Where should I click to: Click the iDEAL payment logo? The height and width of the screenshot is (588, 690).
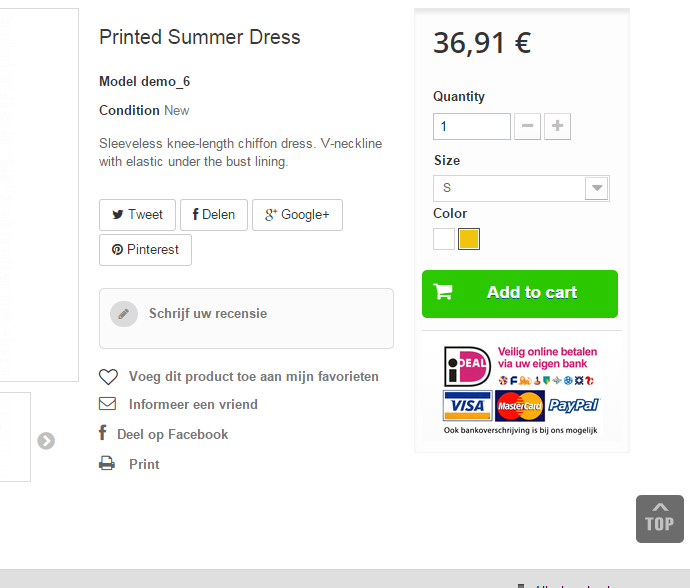pyautogui.click(x=466, y=366)
